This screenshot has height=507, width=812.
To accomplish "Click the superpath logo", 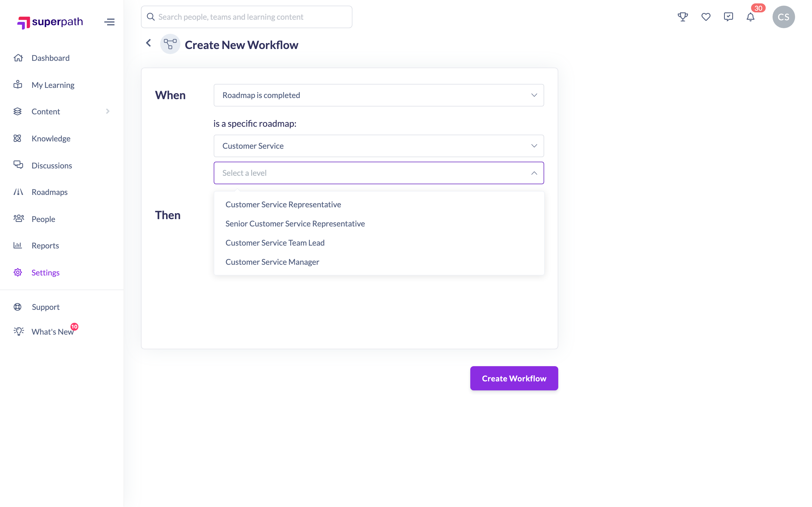I will (50, 22).
